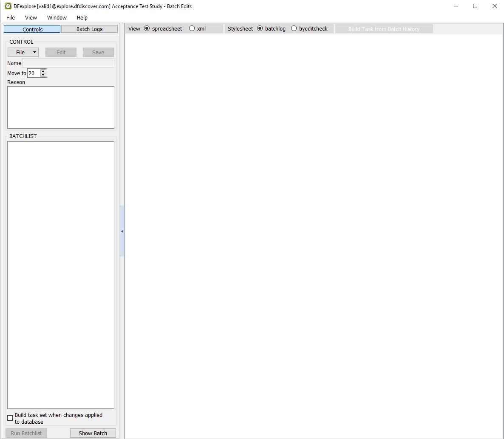Open the Help menu
The image size is (504, 439).
[82, 17]
